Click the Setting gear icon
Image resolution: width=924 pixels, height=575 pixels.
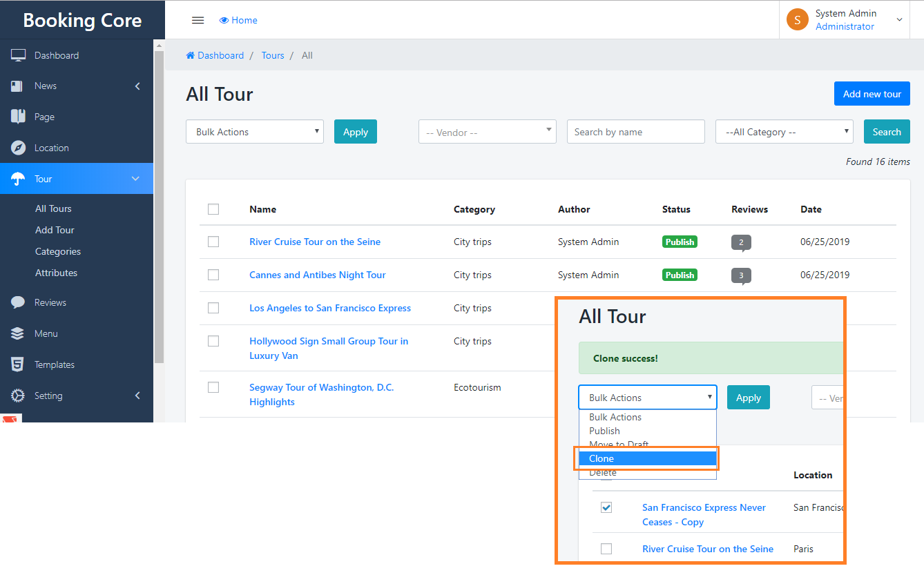tap(18, 396)
